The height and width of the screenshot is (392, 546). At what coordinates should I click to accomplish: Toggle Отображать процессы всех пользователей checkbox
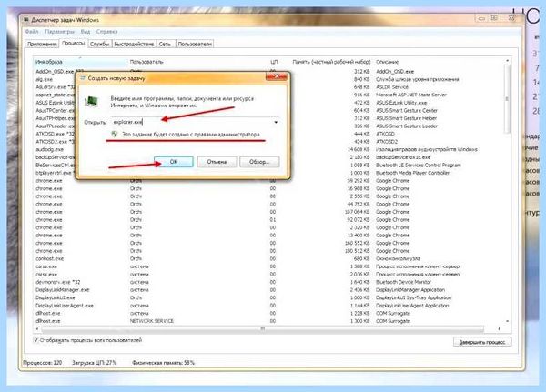click(35, 340)
